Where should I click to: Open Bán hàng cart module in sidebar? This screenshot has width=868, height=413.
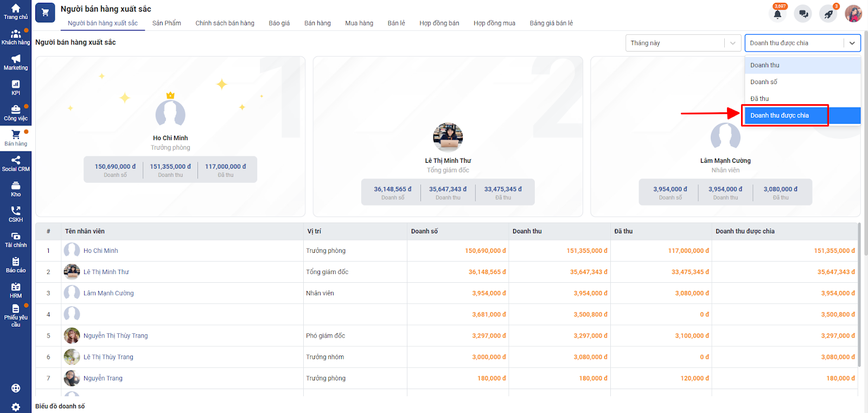tap(16, 139)
